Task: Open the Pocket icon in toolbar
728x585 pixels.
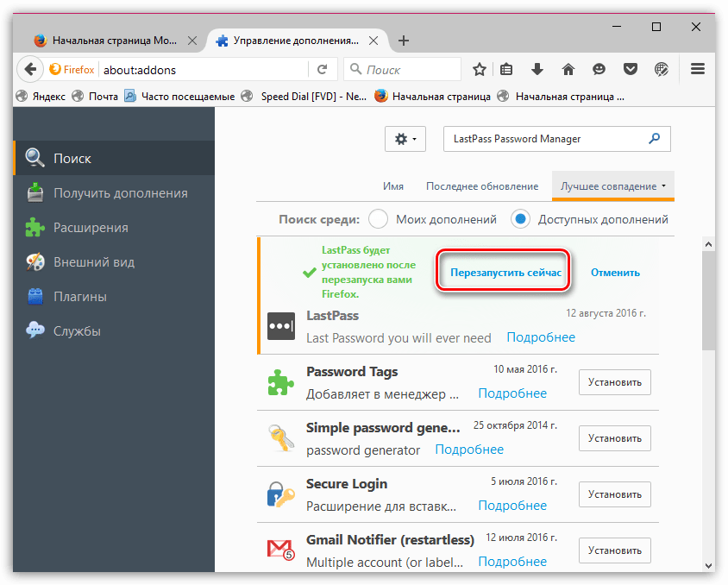Action: click(630, 70)
